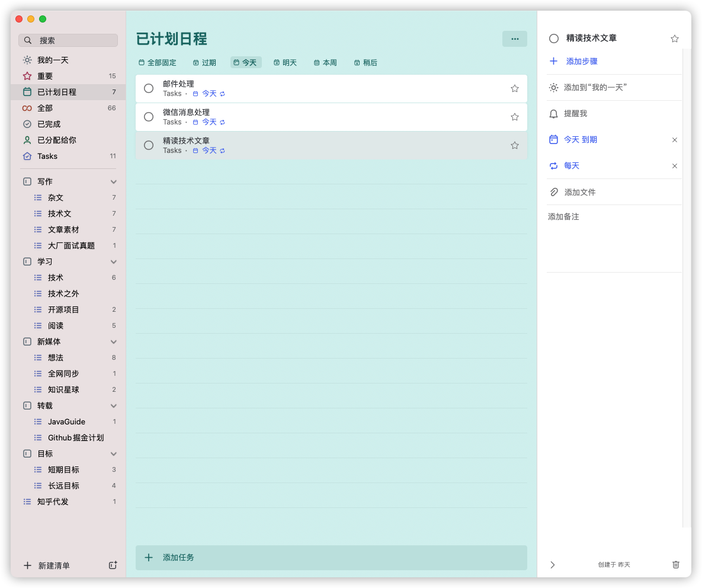Click the trash icon to delete task
Screen dimensions: 702x588
(676, 565)
